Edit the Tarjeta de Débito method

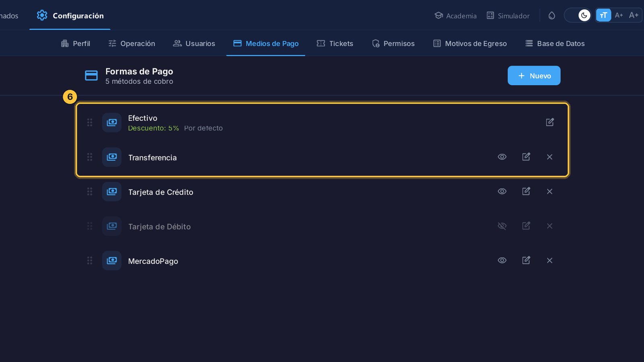526,226
